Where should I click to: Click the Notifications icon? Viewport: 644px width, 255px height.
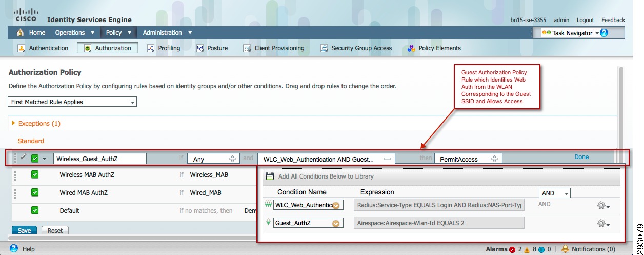[566, 249]
